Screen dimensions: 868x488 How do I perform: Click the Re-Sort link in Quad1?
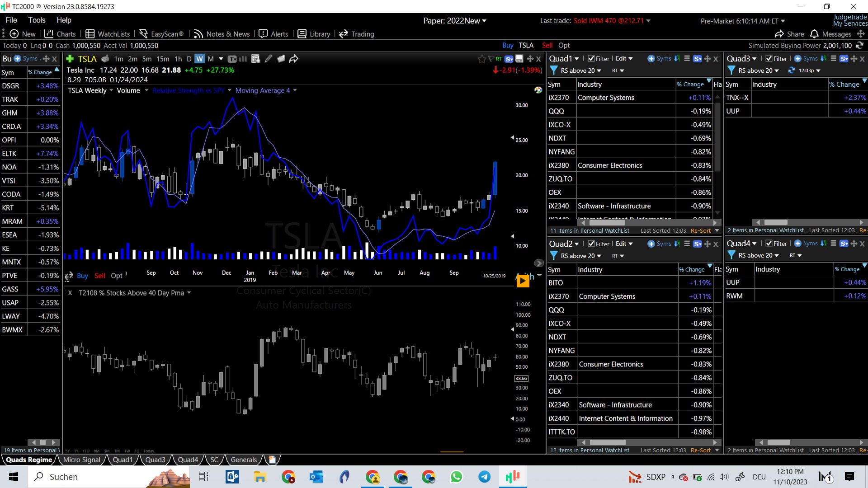click(701, 230)
